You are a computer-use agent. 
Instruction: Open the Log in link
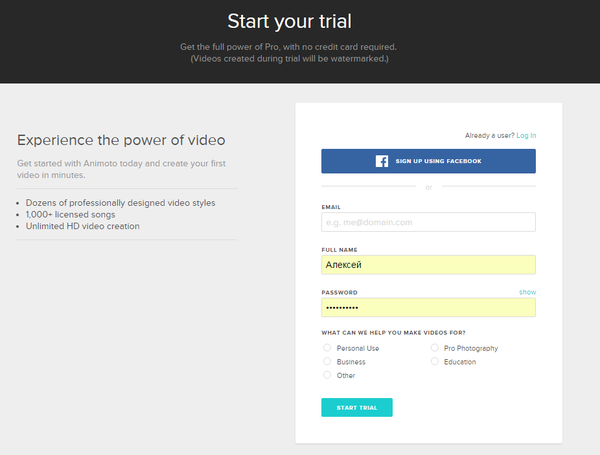pyautogui.click(x=526, y=135)
